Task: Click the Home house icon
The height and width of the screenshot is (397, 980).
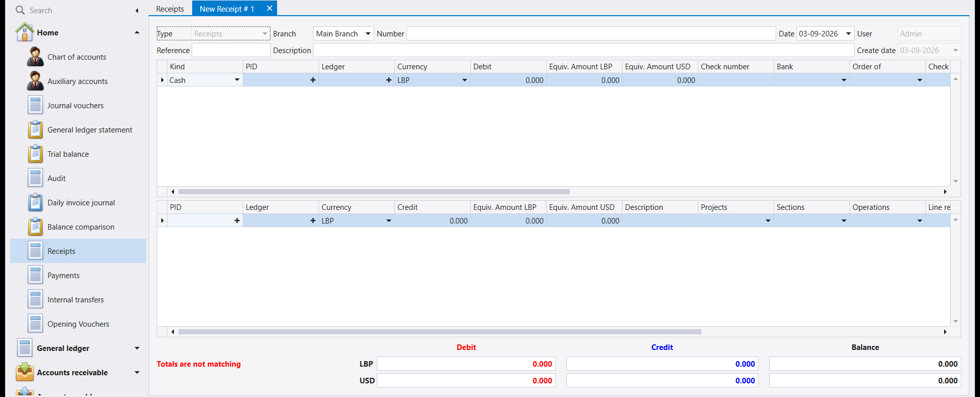Action: (25, 32)
